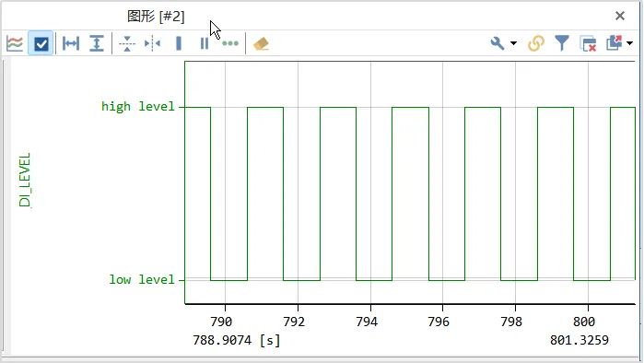644x363 pixels.
Task: Click the yellow chain link icon
Action: pos(536,43)
